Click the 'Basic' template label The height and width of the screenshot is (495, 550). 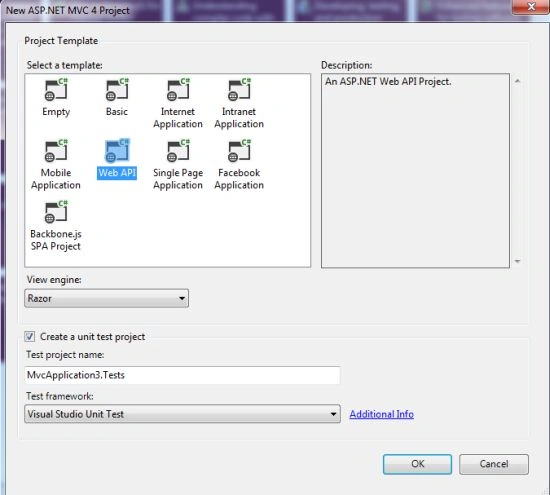(x=117, y=112)
